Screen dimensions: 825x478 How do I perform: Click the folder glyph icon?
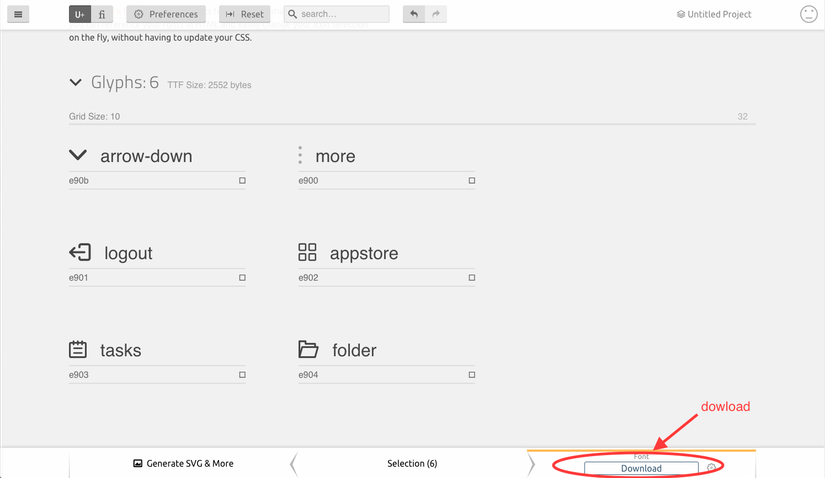(x=308, y=349)
